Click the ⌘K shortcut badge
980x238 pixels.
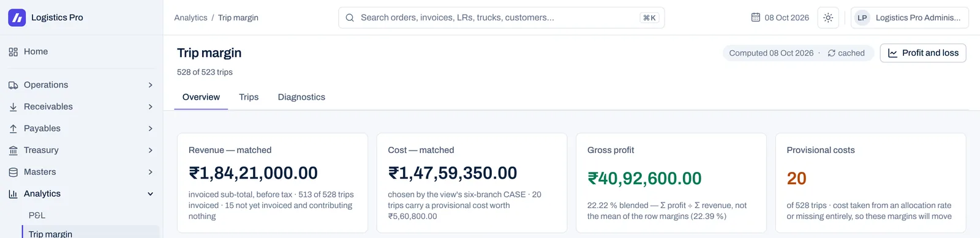(x=649, y=18)
